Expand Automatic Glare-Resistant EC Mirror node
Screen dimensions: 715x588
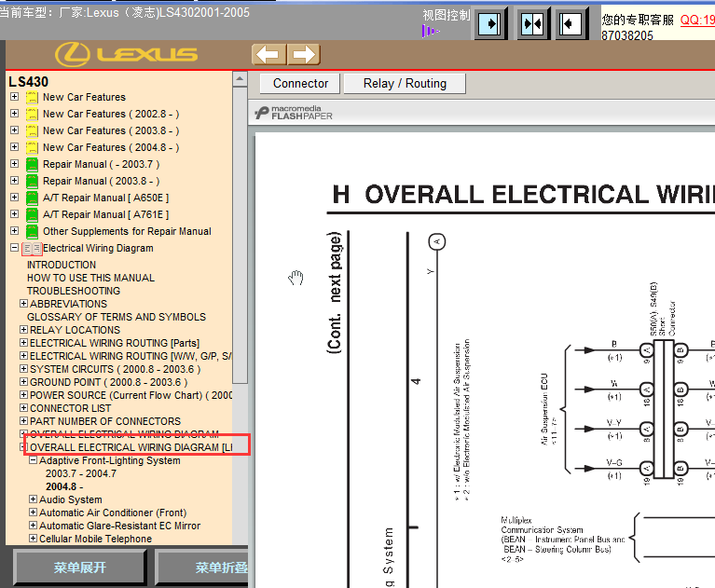33,525
